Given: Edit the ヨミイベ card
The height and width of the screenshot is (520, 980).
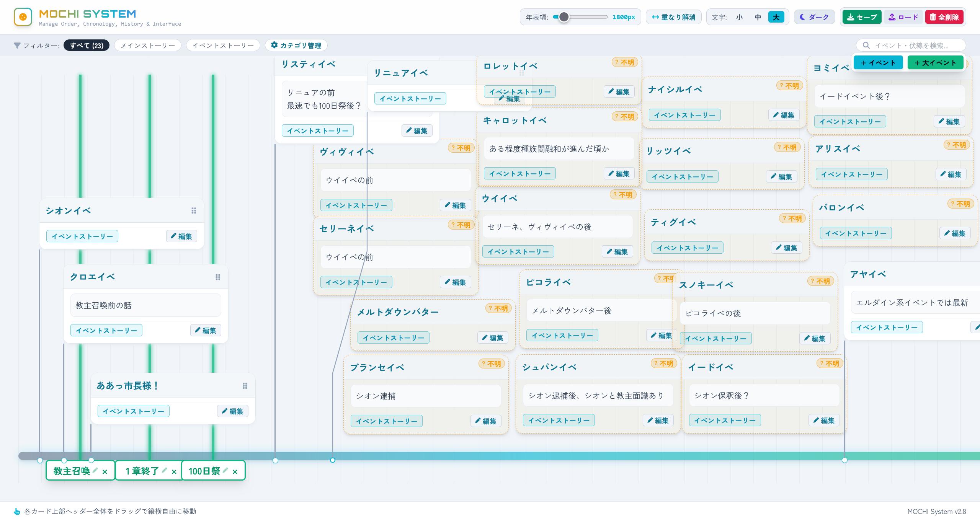Looking at the screenshot, I should [x=949, y=121].
